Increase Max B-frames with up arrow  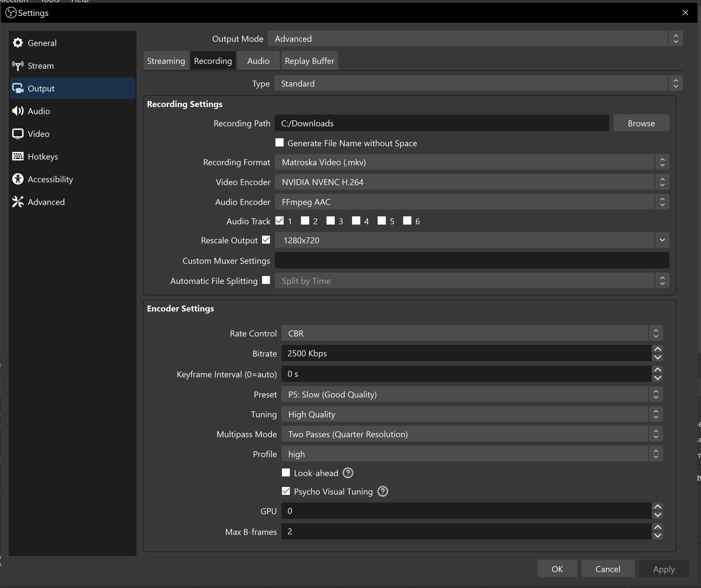pos(658,527)
